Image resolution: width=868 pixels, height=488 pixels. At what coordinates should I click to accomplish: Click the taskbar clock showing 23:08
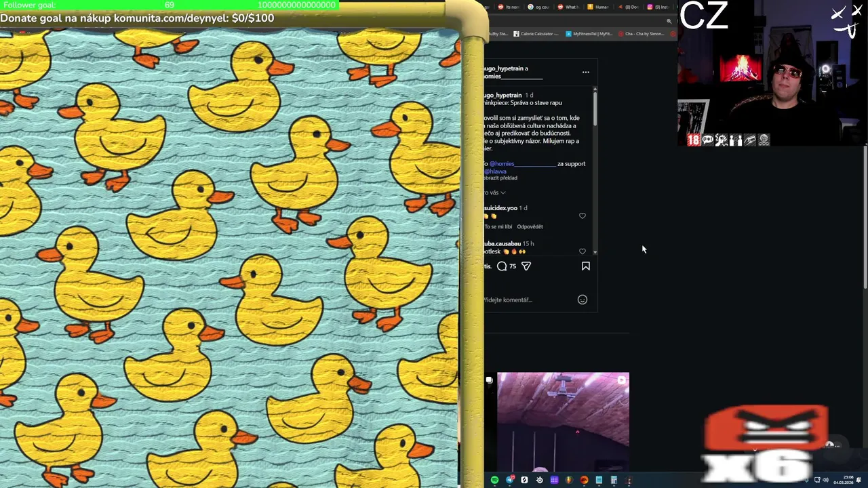pos(844,481)
